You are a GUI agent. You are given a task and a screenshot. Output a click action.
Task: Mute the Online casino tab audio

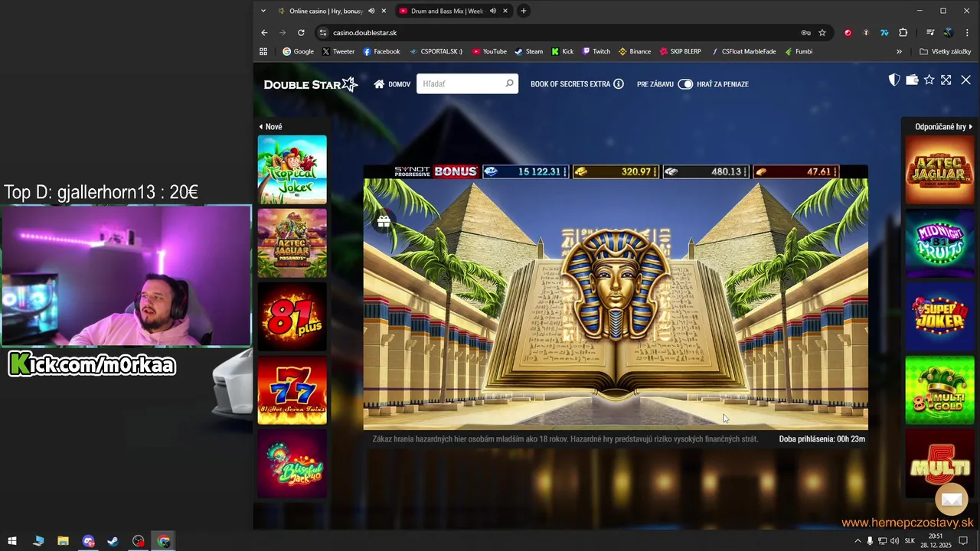(371, 11)
